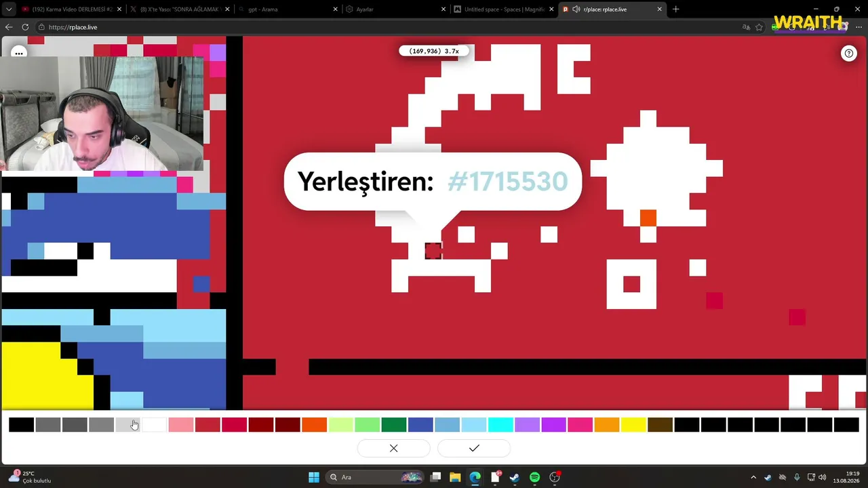Image resolution: width=868 pixels, height=488 pixels.
Task: Choose the orange-red palette swatch
Action: (314, 425)
